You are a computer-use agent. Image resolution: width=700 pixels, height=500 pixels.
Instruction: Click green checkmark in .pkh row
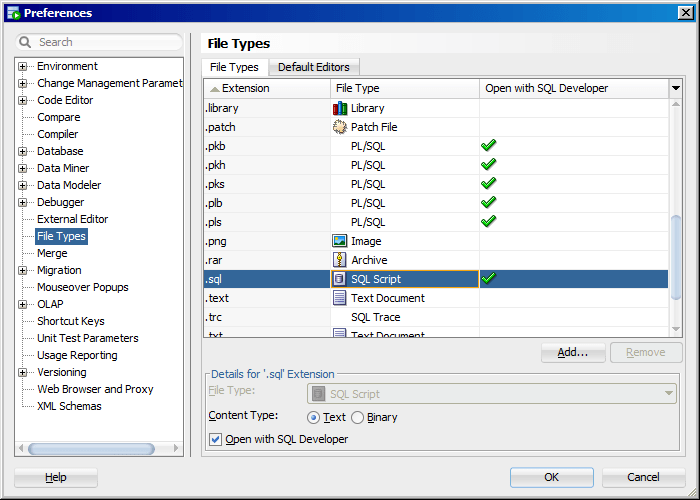click(x=489, y=165)
